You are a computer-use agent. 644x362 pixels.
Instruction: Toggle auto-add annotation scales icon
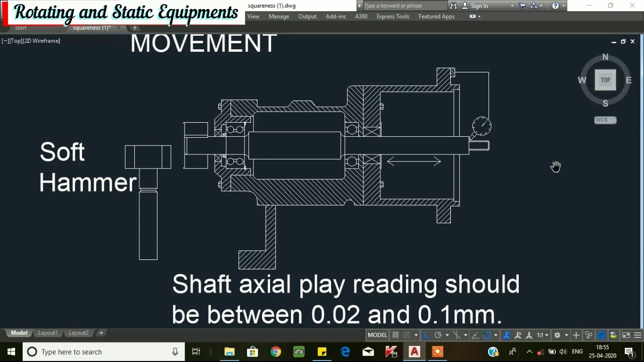[518, 335]
